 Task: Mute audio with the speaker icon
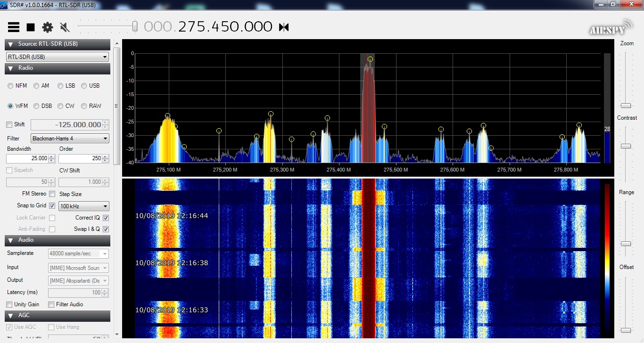pos(65,27)
